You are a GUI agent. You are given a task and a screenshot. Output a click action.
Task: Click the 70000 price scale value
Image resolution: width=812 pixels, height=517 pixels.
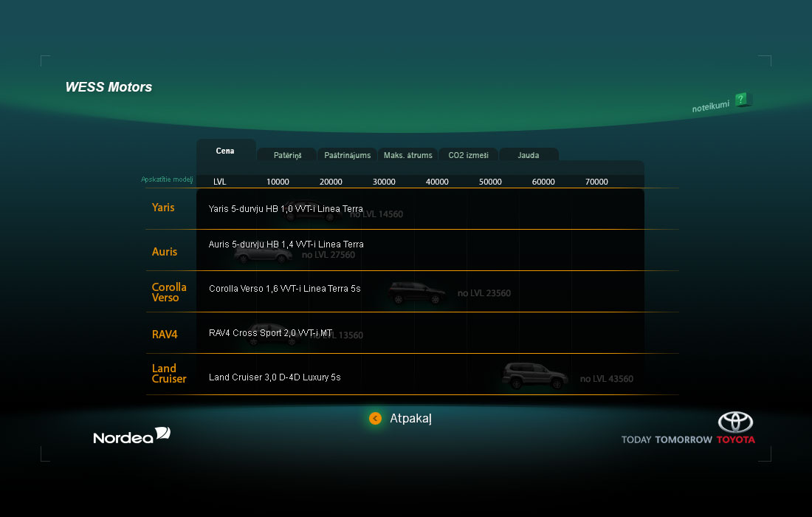tap(596, 182)
